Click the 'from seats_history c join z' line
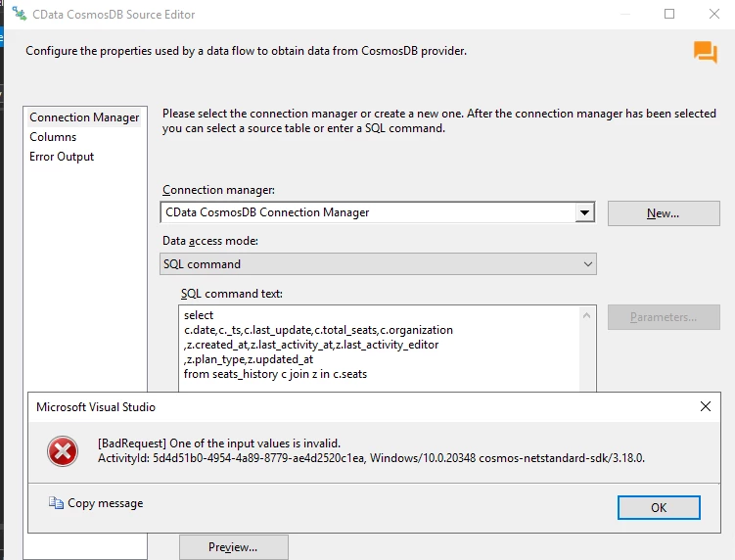The image size is (735, 560). pos(275,374)
